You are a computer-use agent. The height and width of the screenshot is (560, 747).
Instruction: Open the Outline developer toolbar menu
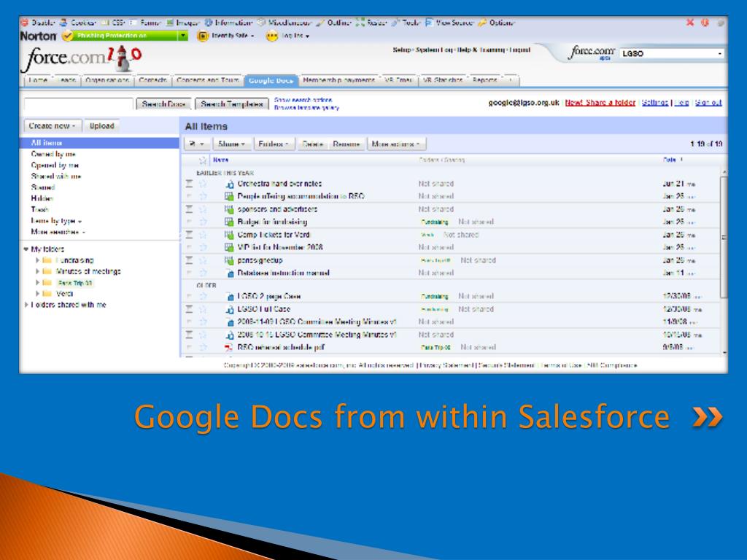point(333,23)
